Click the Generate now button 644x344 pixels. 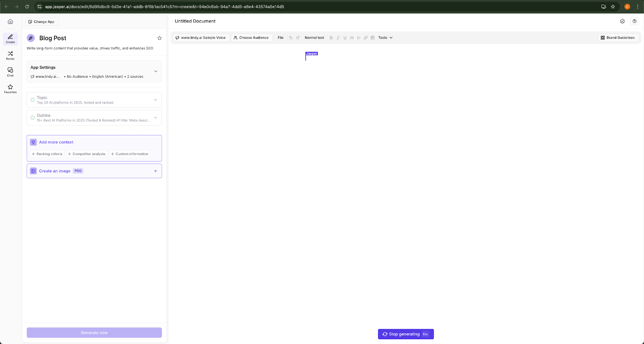click(94, 333)
